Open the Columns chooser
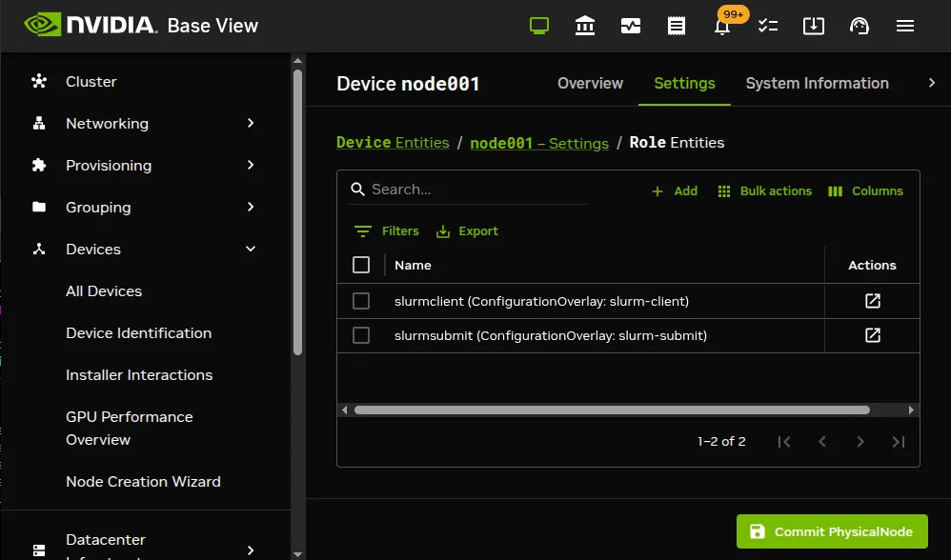The width and height of the screenshot is (951, 560). point(865,190)
